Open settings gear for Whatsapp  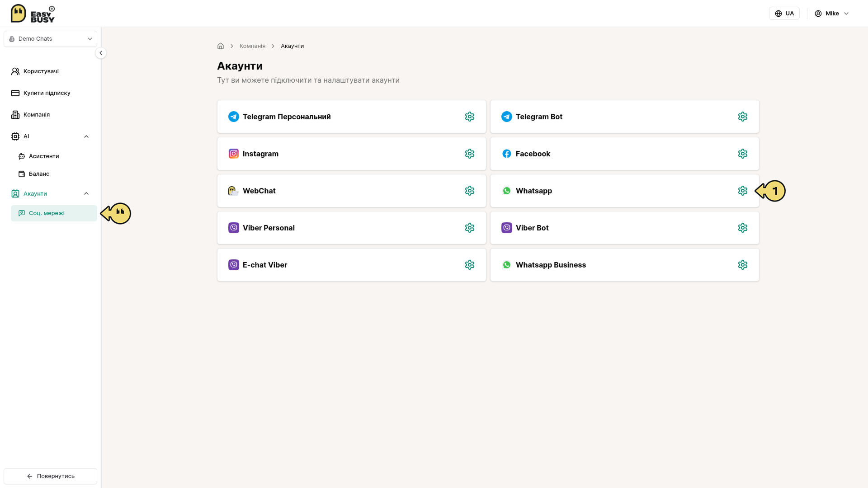pos(743,191)
